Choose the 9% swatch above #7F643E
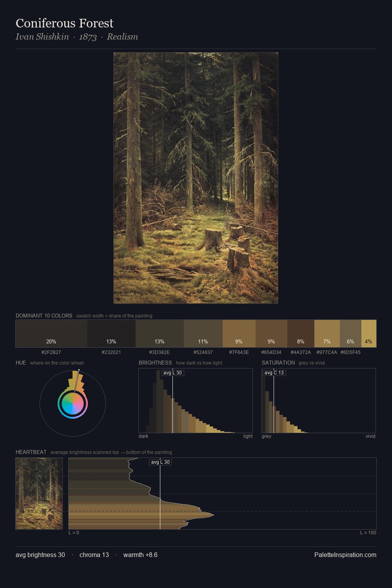This screenshot has width=392, height=588. tap(239, 334)
